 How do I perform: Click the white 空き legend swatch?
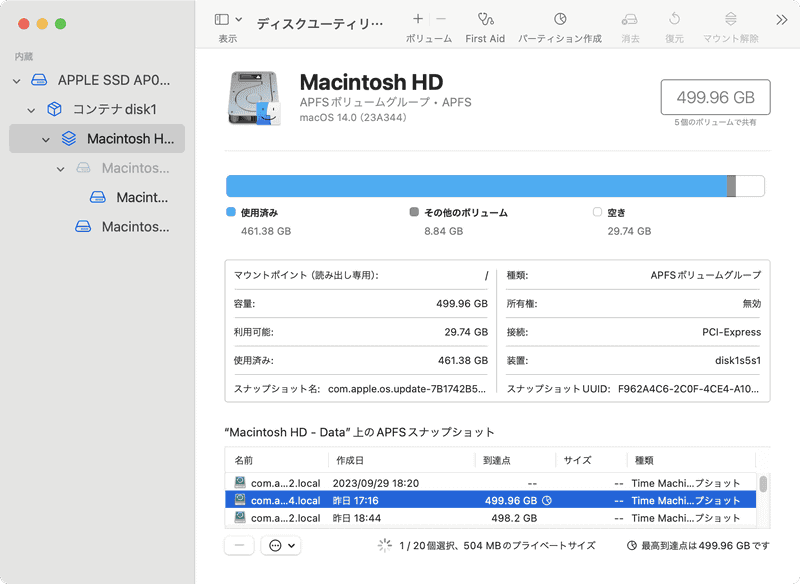point(597,212)
